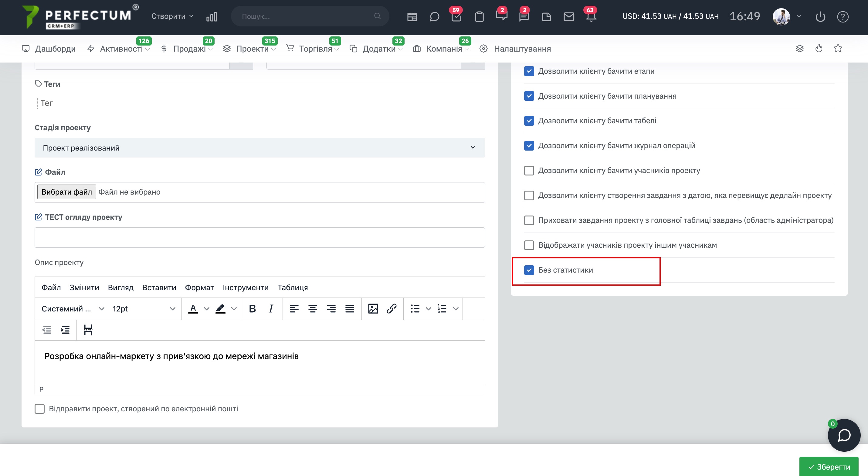This screenshot has width=868, height=476.
Task: Uncheck 'Дозволити клієнту бачити журнал операцій'
Action: click(x=529, y=146)
